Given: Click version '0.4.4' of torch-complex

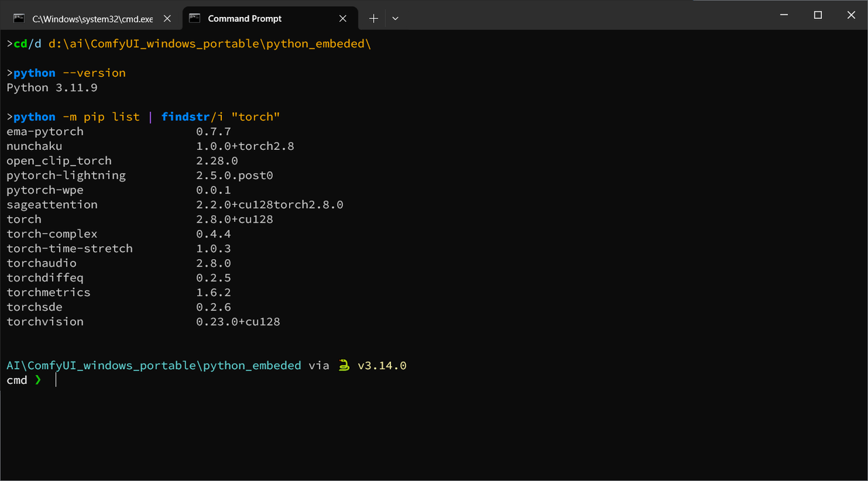Looking at the screenshot, I should pos(214,234).
